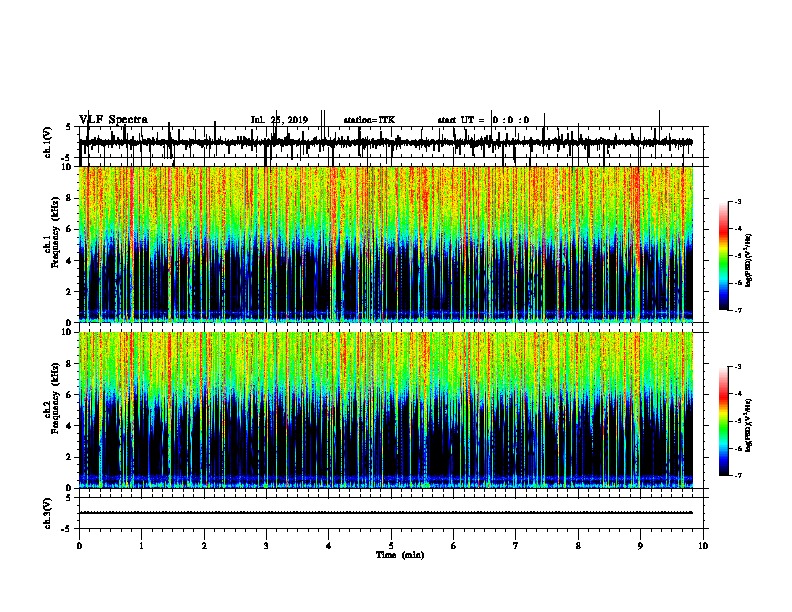This screenshot has width=792, height=612.
Task: Click the log(PSD) label beside ch.2 colorbar
Action: click(748, 426)
